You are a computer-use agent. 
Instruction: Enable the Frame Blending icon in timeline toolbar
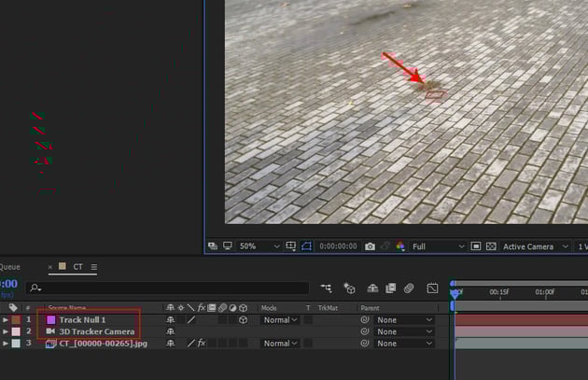coord(391,289)
